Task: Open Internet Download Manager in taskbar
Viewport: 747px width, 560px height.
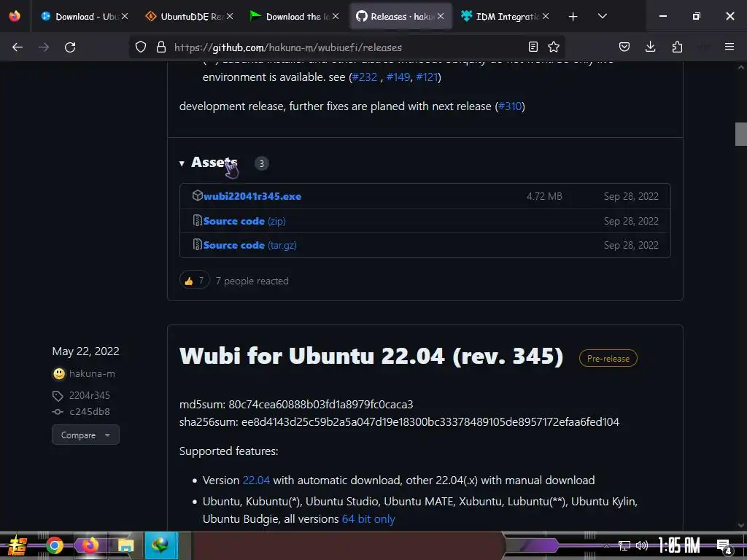Action: click(x=161, y=545)
